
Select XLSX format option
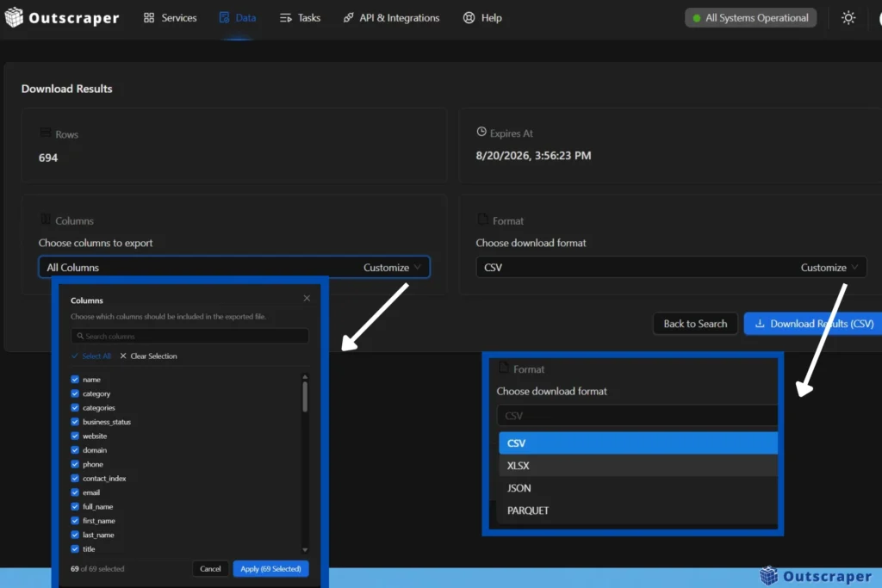point(638,466)
